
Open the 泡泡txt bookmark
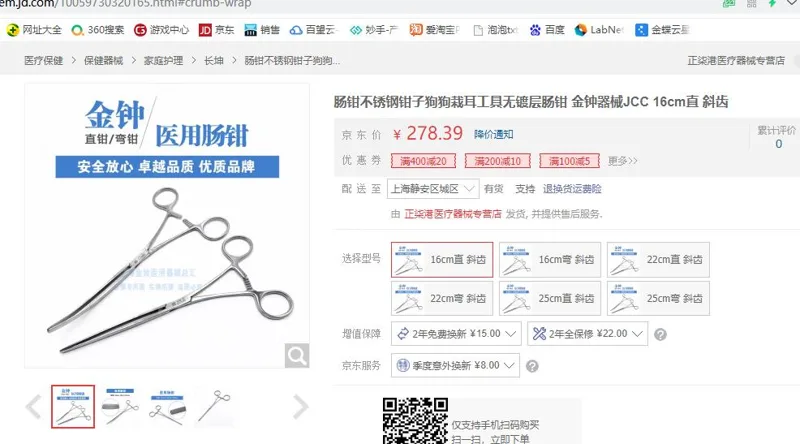[x=495, y=30]
